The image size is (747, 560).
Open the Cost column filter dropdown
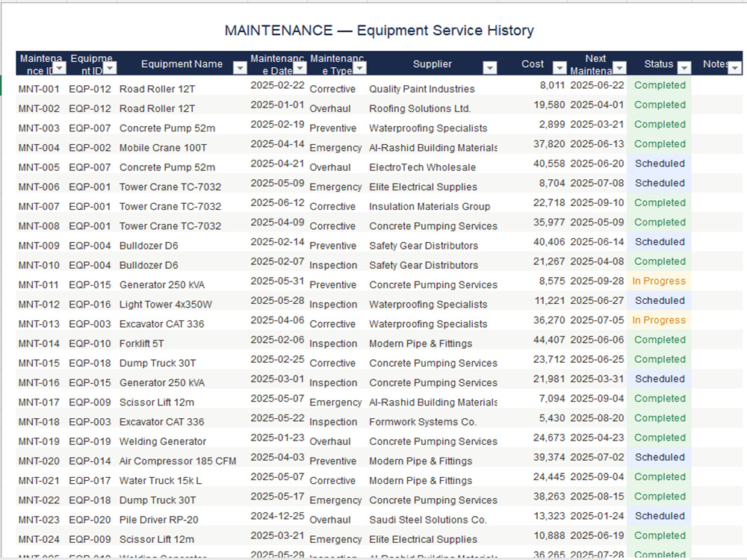point(560,69)
